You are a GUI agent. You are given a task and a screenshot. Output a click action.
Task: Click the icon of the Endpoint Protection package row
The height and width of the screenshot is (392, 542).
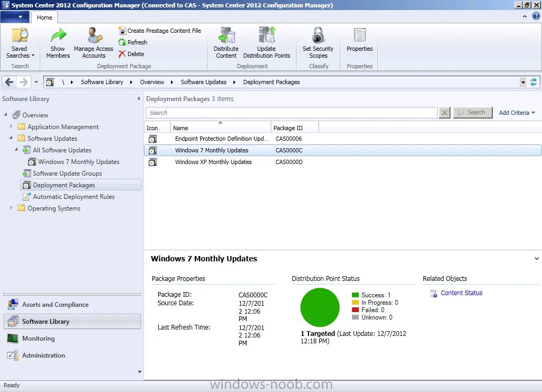[152, 139]
